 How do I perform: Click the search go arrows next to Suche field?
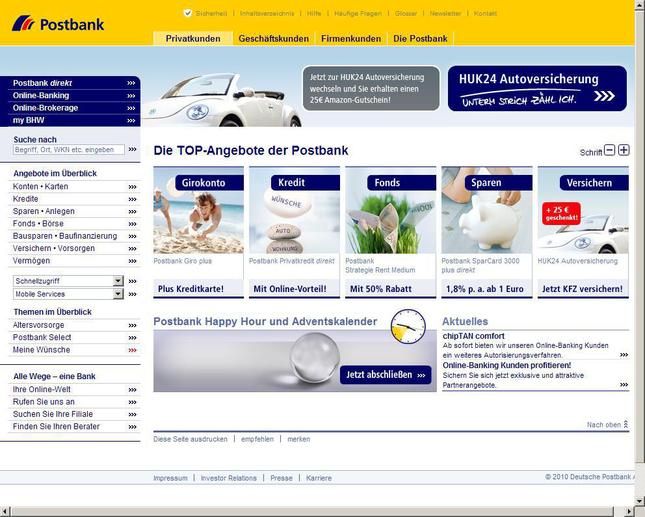pos(132,150)
